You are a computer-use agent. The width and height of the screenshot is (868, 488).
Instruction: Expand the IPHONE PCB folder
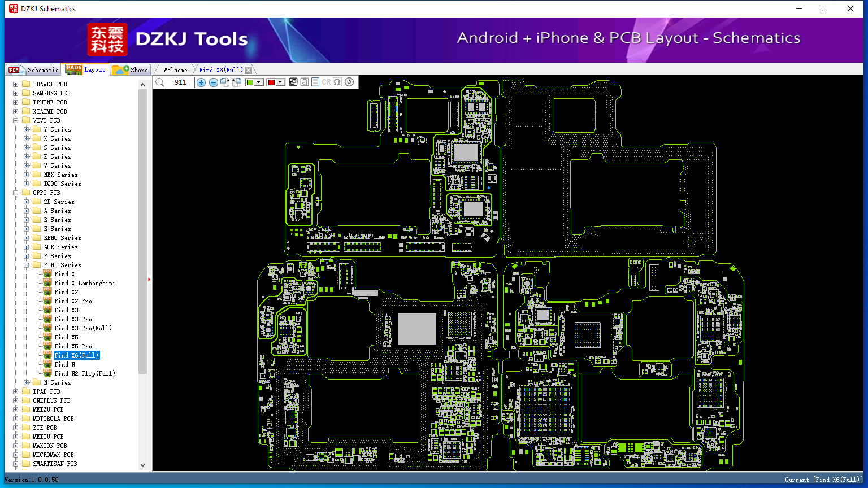click(x=16, y=102)
